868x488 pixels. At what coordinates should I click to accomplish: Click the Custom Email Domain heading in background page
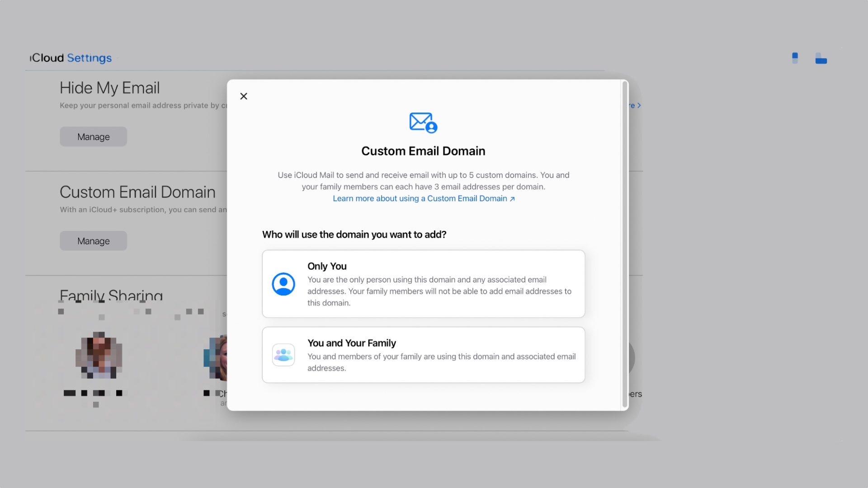137,192
